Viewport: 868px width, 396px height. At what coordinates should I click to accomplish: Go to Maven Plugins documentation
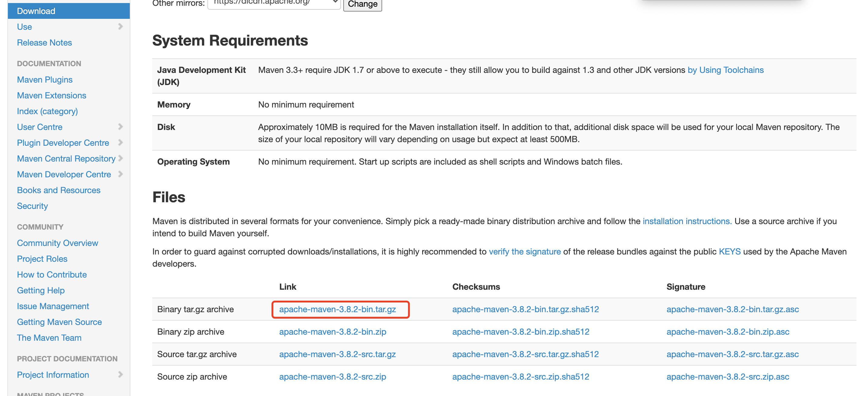coord(45,80)
